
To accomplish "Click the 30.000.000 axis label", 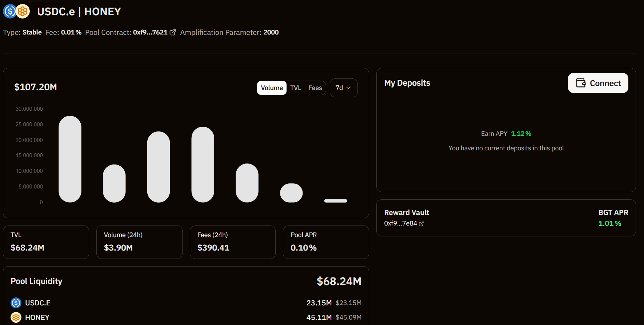I will 29,109.
